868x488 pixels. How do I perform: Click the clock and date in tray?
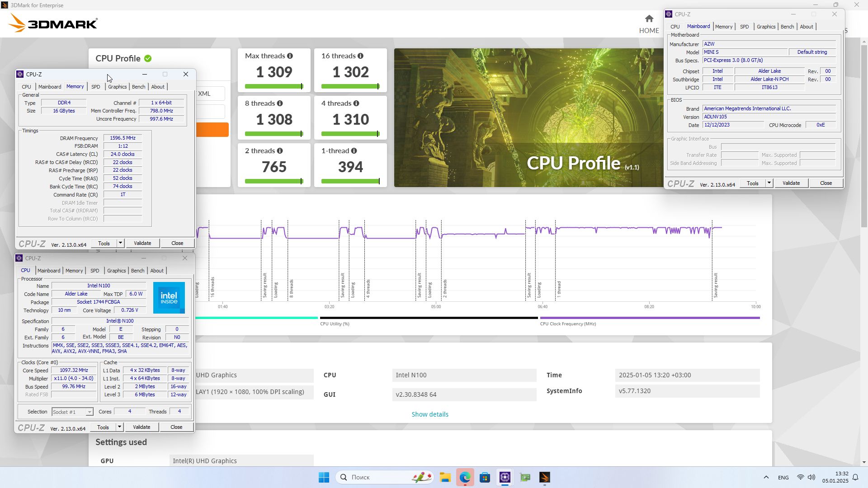point(835,477)
